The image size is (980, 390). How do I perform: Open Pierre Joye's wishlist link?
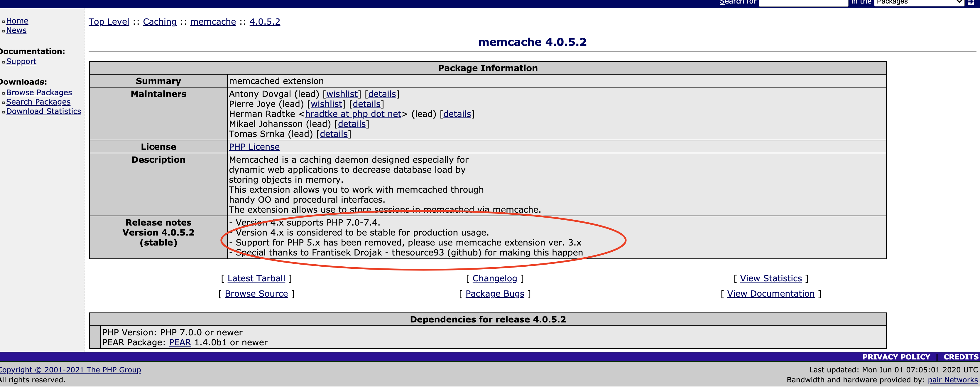326,104
